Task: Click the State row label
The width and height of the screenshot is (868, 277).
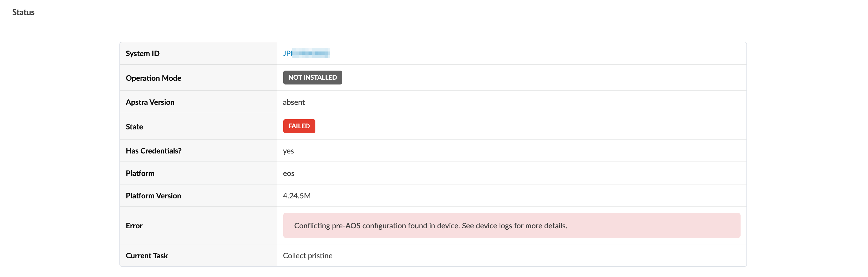Action: tap(134, 127)
